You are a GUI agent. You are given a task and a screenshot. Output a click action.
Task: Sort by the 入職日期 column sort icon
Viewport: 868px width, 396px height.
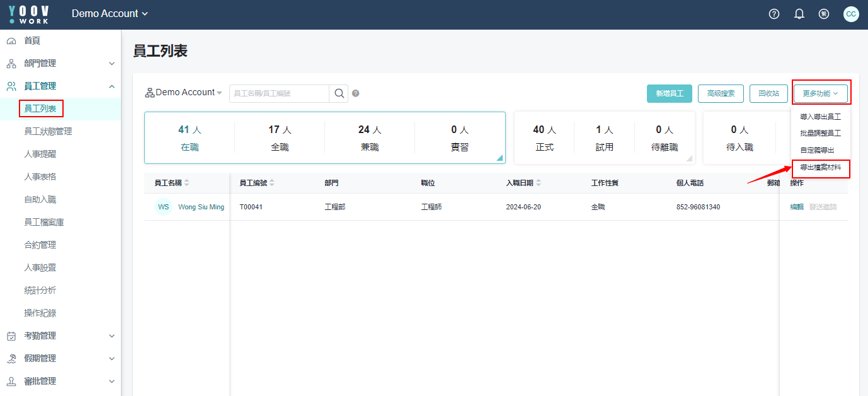pos(539,183)
